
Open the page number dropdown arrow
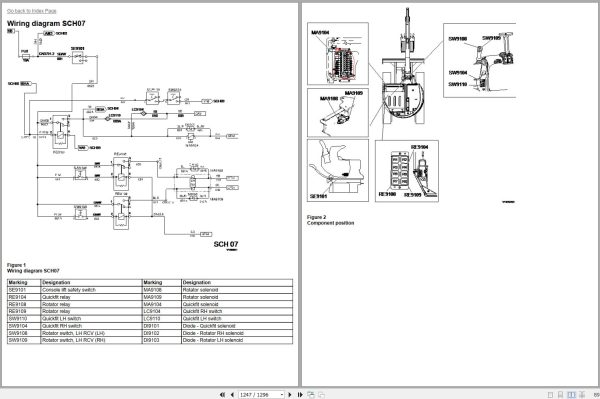tap(282, 394)
